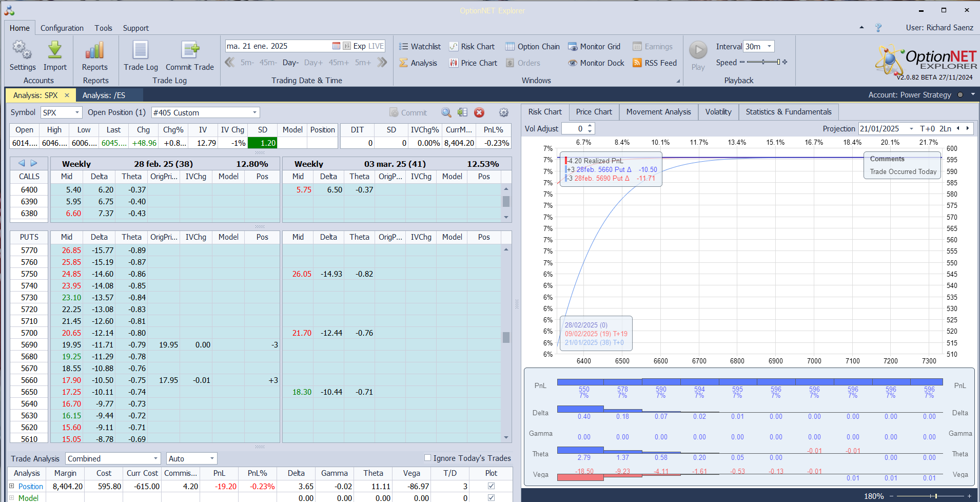Toggle the 28/02/2025 (0) expiration line
Viewport: 980px width, 502px height.
click(586, 325)
